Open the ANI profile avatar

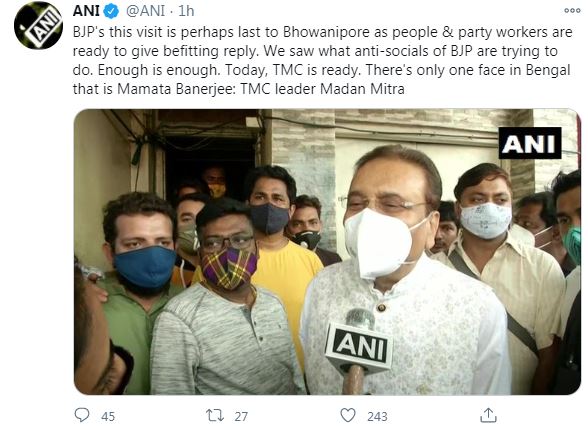[38, 25]
